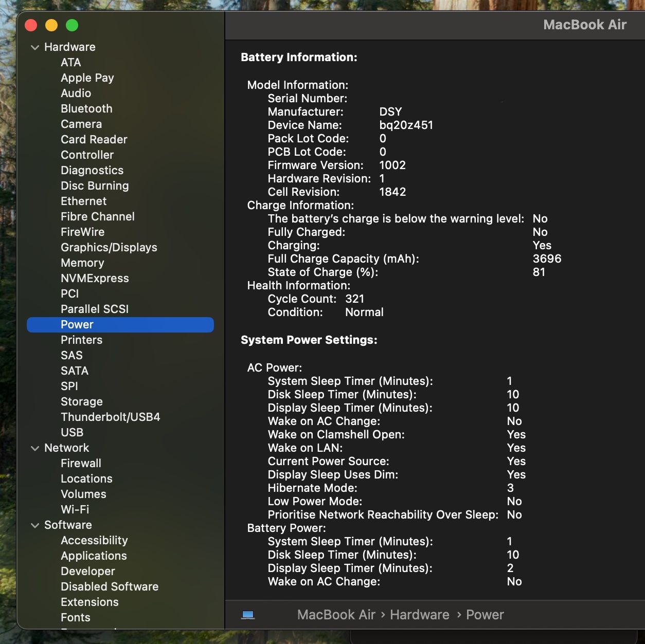The image size is (645, 644).
Task: Click the full charge capacity value 3696
Action: click(x=547, y=259)
